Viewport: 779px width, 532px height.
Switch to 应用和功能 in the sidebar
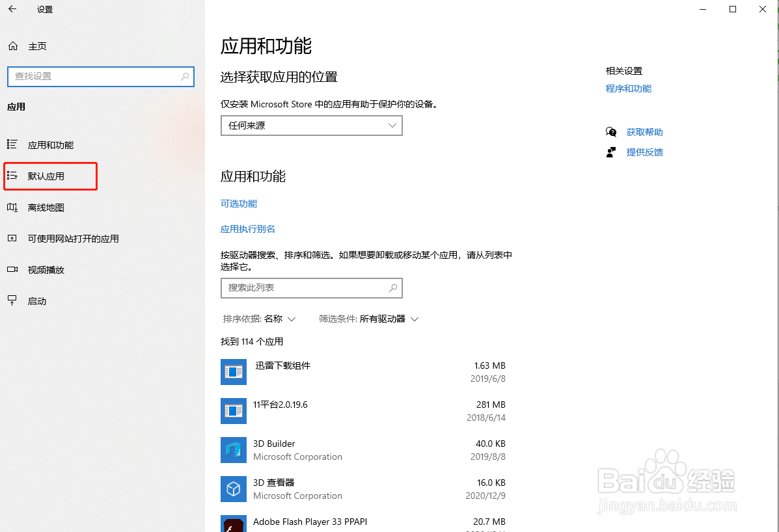[x=13, y=144]
